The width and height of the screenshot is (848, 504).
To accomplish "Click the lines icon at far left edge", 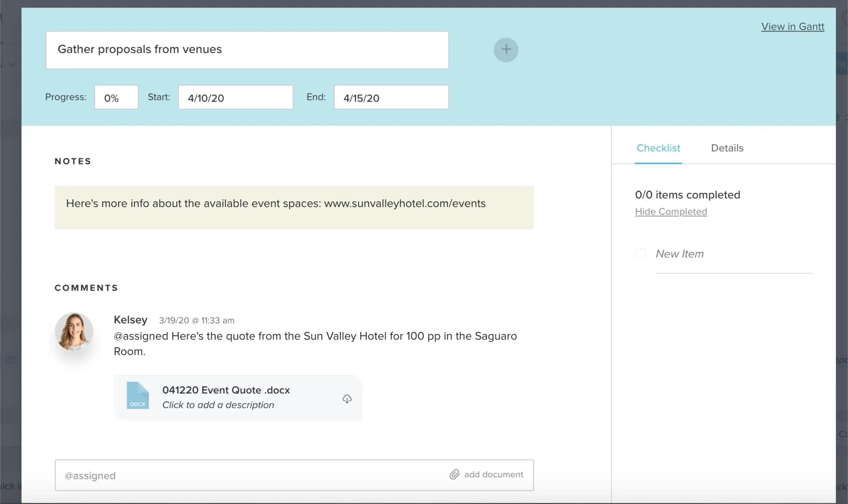I will click(10, 359).
